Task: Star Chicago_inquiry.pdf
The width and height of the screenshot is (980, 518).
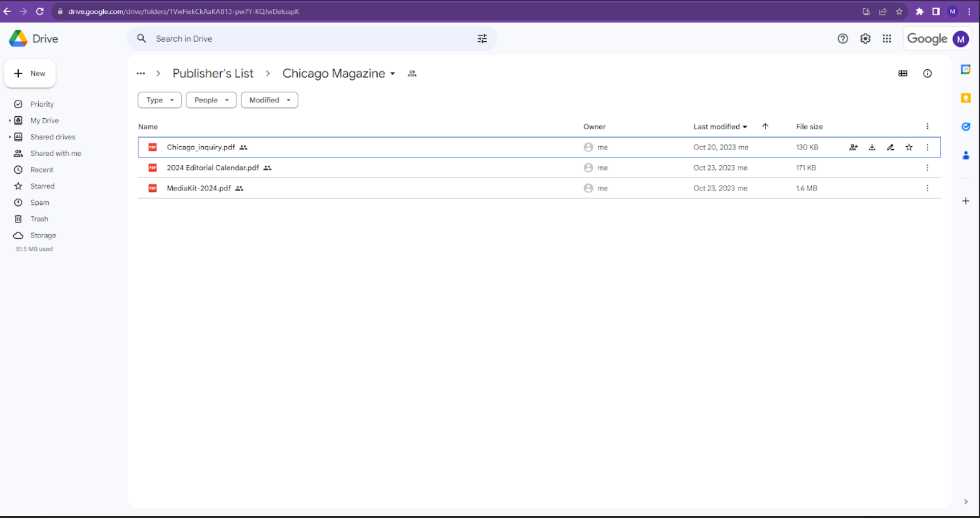Action: point(909,147)
